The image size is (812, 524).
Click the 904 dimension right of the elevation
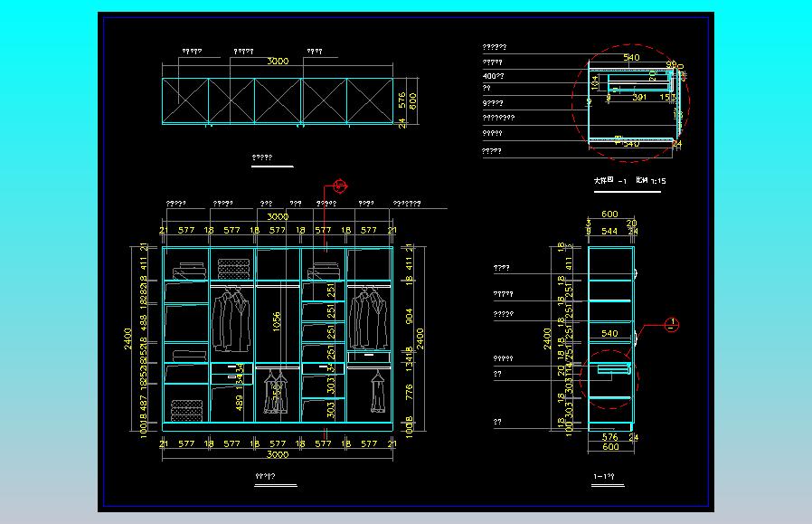[x=409, y=317]
